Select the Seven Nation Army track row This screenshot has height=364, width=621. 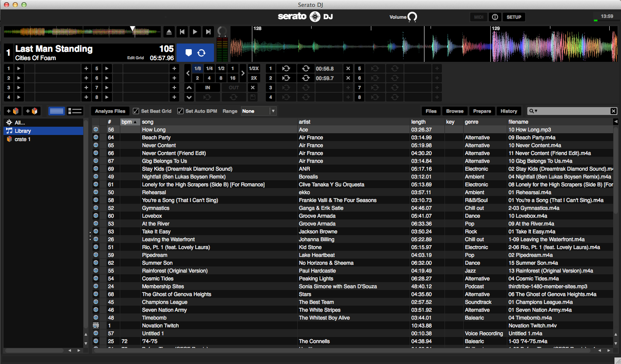tap(353, 310)
